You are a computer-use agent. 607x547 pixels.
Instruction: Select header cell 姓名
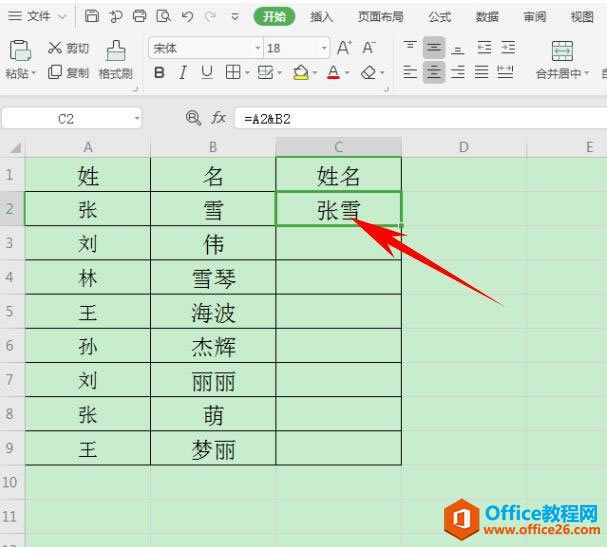click(x=339, y=174)
